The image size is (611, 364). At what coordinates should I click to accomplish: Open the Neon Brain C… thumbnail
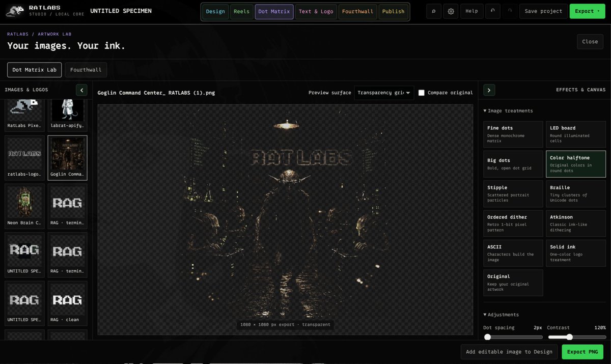(24, 206)
